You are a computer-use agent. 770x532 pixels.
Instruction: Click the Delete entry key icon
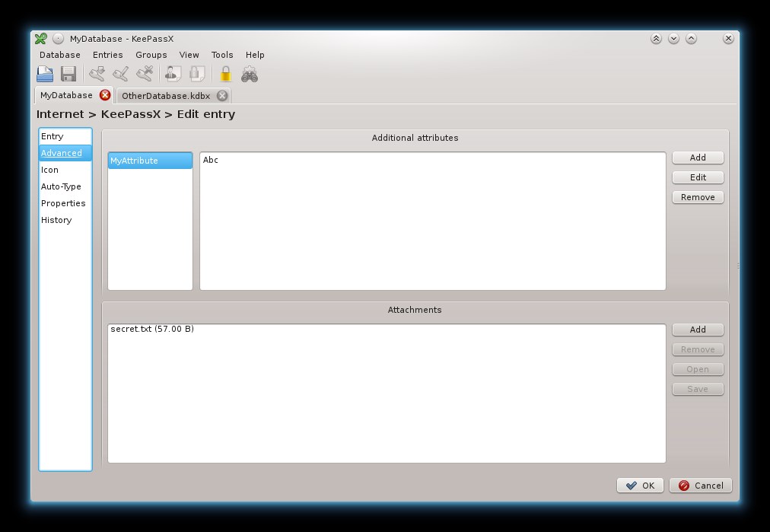(145, 74)
